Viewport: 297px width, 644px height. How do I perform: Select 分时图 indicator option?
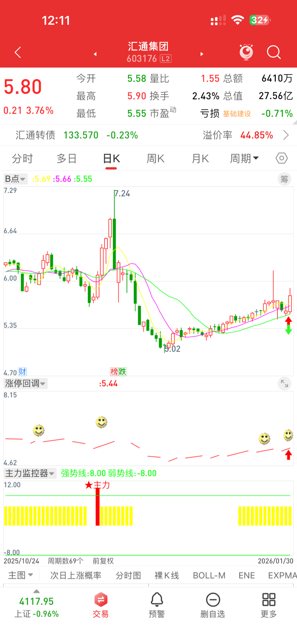point(128,576)
